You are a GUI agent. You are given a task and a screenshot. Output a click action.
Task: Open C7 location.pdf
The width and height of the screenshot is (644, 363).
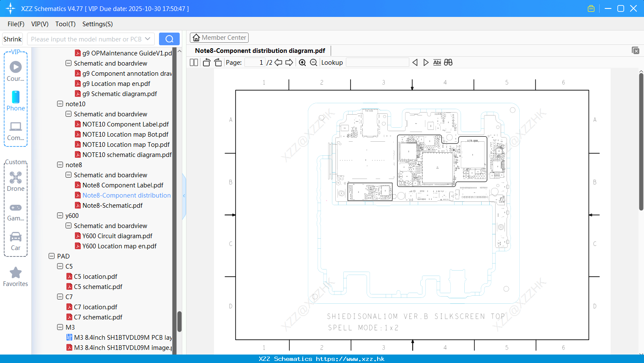click(96, 307)
